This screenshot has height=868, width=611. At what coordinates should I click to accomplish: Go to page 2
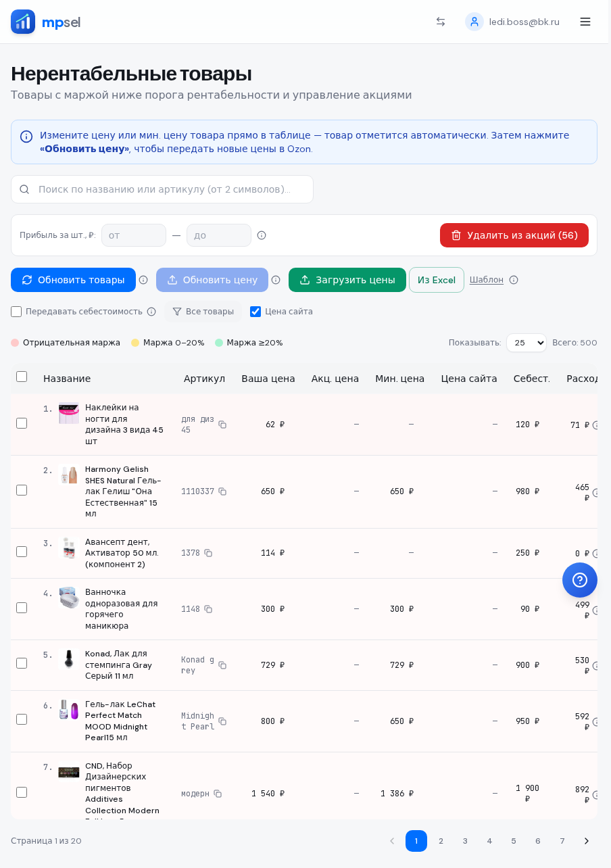pyautogui.click(x=441, y=841)
